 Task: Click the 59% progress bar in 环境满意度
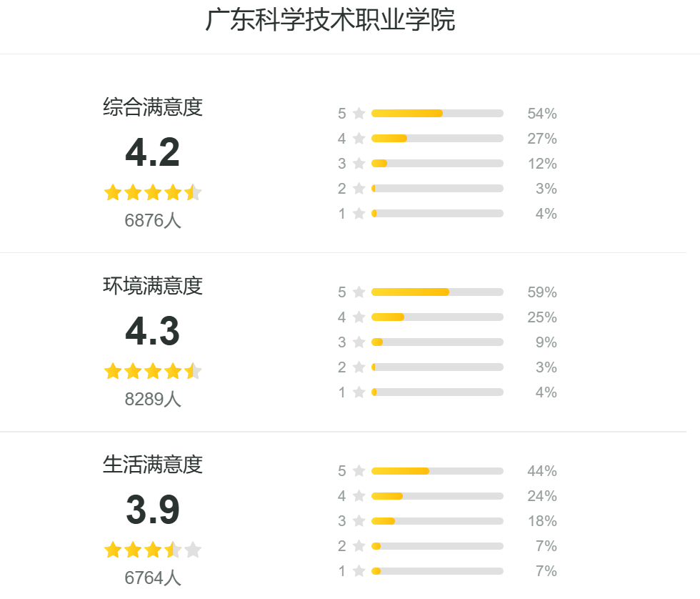pos(437,292)
